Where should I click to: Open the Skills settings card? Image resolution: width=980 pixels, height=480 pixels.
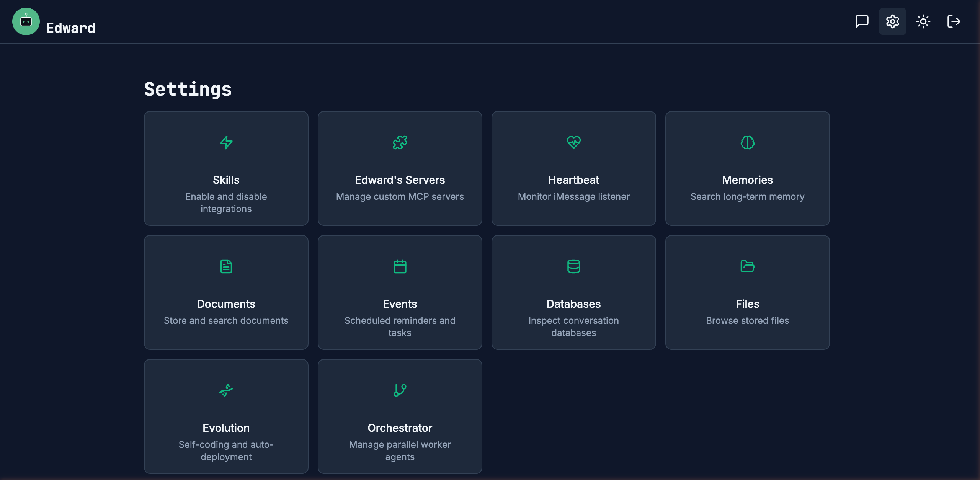click(x=226, y=168)
